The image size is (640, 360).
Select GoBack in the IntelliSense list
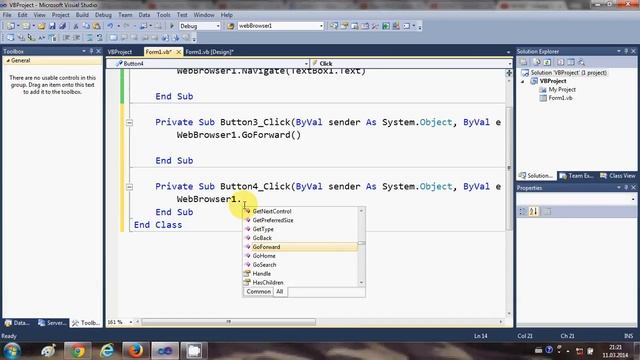tap(300, 238)
